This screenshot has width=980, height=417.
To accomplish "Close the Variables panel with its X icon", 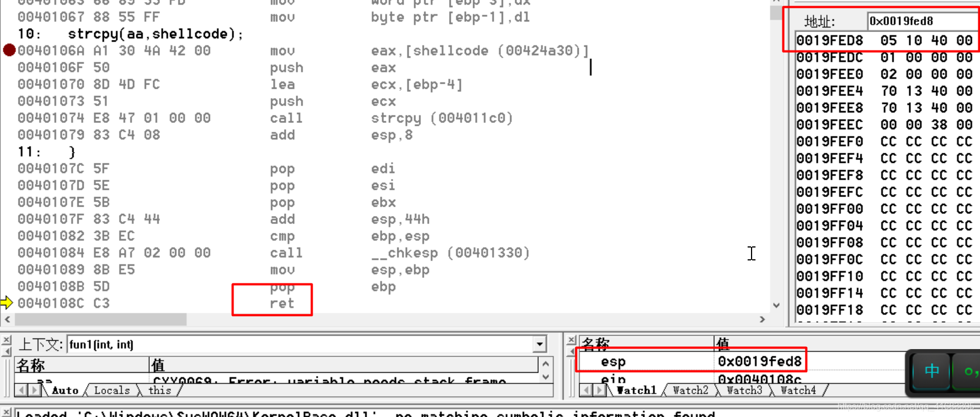I will (x=6, y=340).
